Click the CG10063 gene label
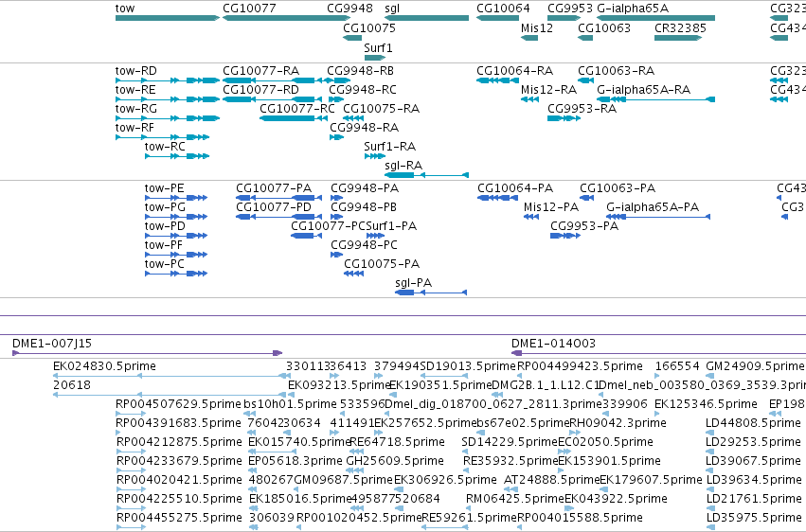 [604, 27]
